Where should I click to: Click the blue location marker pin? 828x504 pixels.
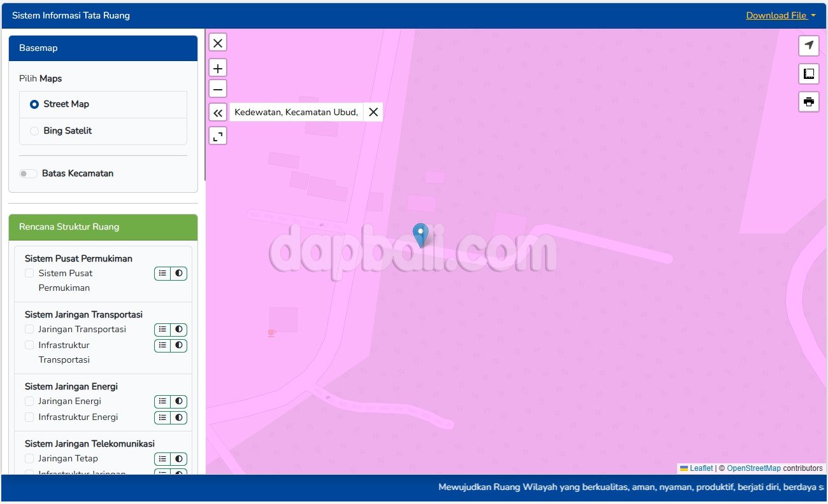420,234
